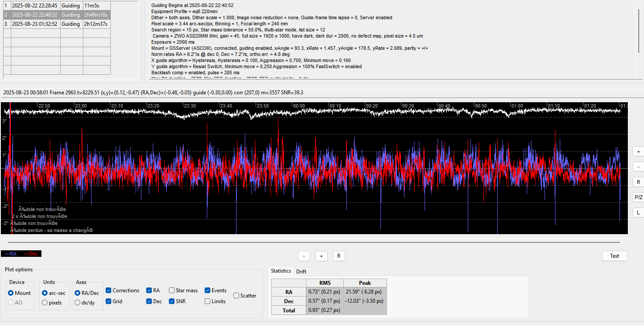Reset horizontal zoom with R below graph
The height and width of the screenshot is (325, 644).
tap(339, 256)
